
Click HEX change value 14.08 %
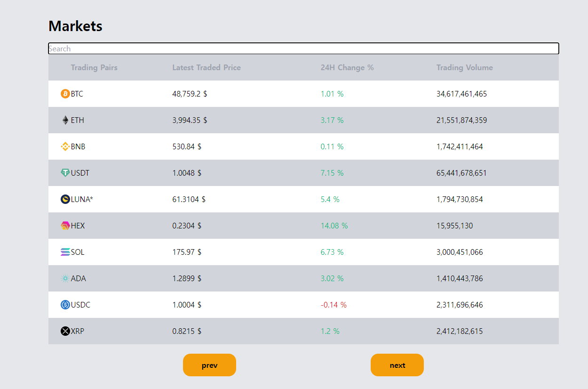pos(334,226)
